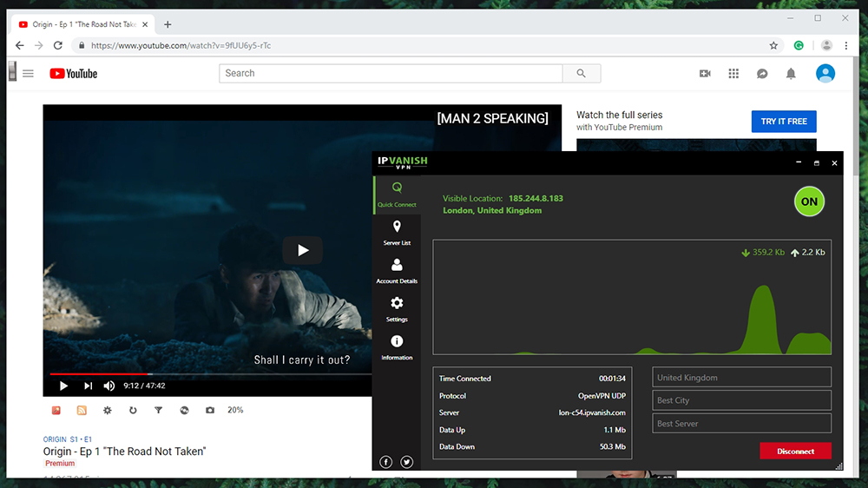The width and height of the screenshot is (868, 488).
Task: Click the YouTube page vertical scrollbar
Action: coord(857,116)
